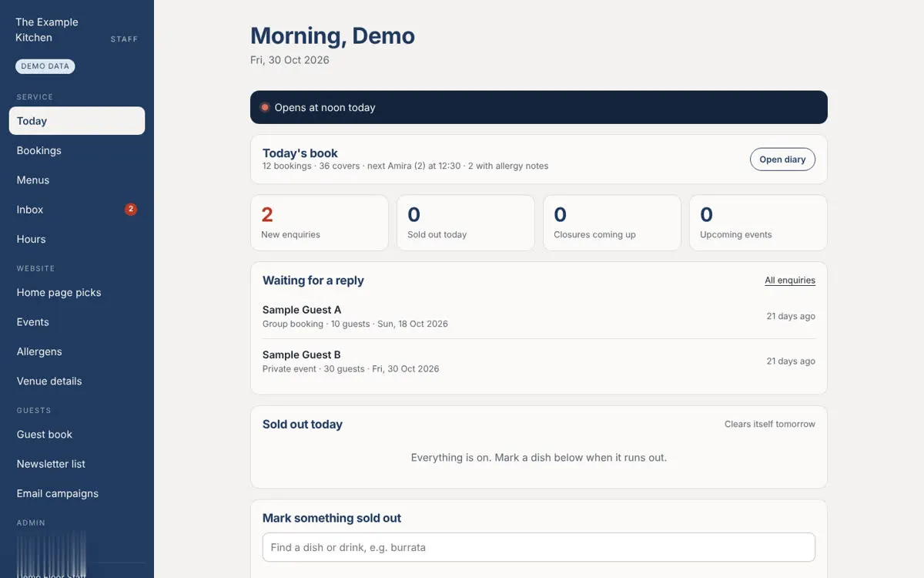Click the Morning, Demo heading
This screenshot has width=924, height=578.
(333, 36)
